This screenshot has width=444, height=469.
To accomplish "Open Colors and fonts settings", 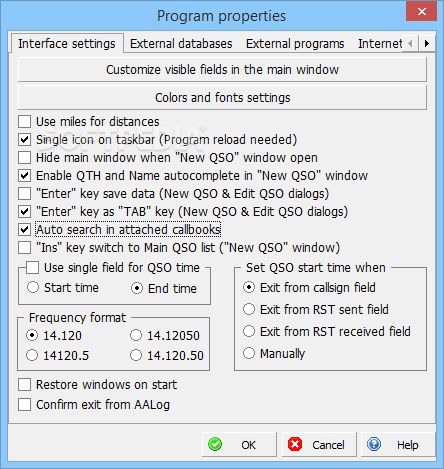I will pos(222,98).
